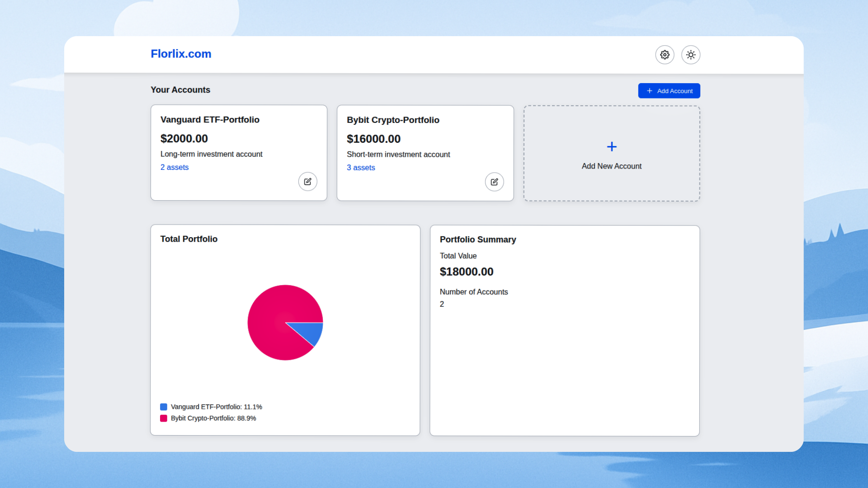Click the $18000.00 total value figure

[x=467, y=272]
